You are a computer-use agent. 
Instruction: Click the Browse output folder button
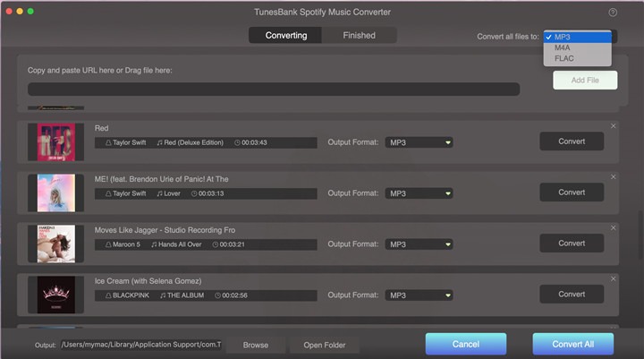pos(256,345)
